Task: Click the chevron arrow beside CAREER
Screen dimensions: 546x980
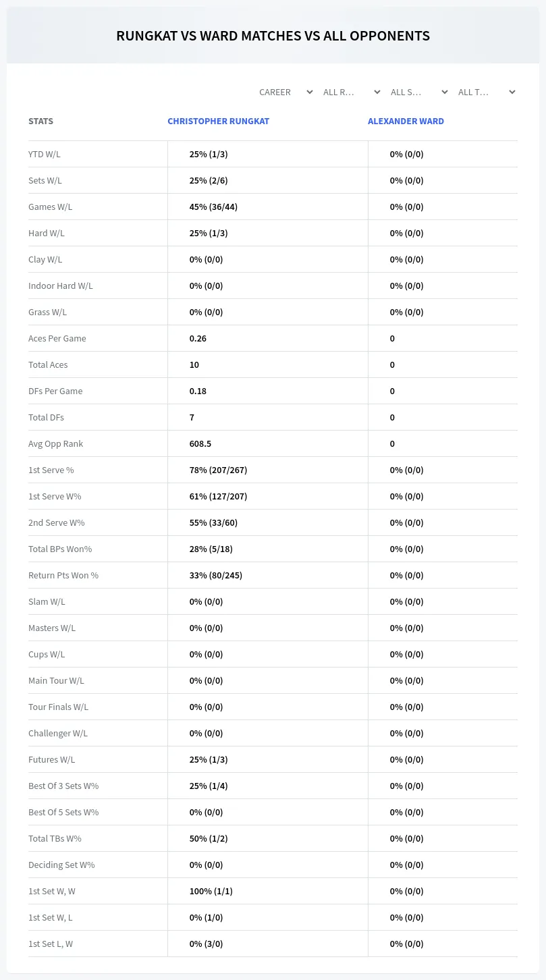Action: [x=310, y=92]
